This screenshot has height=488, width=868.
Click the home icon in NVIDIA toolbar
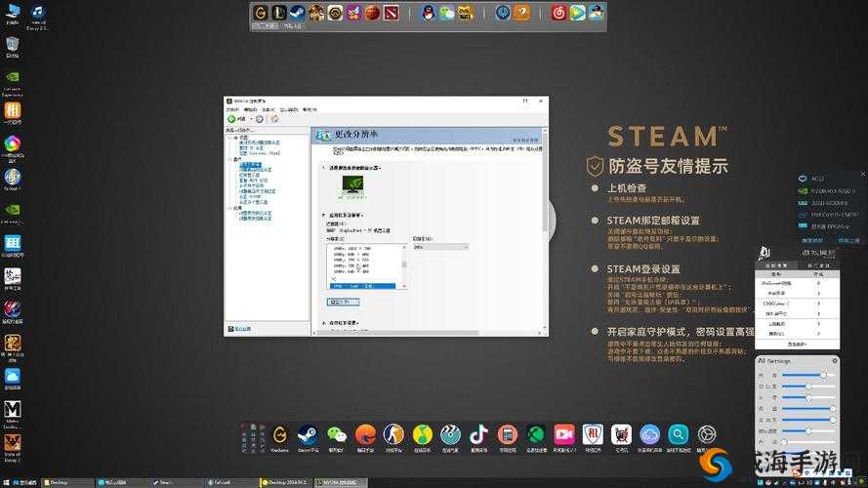click(x=274, y=119)
